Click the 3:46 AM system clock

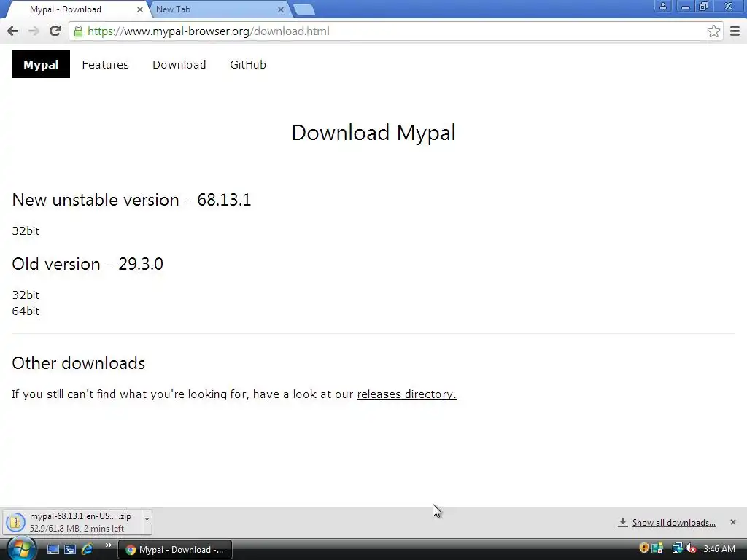[x=719, y=549]
